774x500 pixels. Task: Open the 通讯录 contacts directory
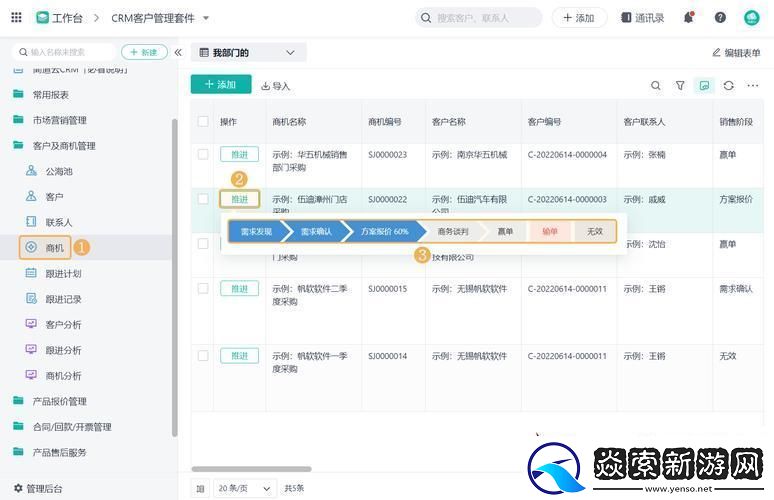point(642,18)
